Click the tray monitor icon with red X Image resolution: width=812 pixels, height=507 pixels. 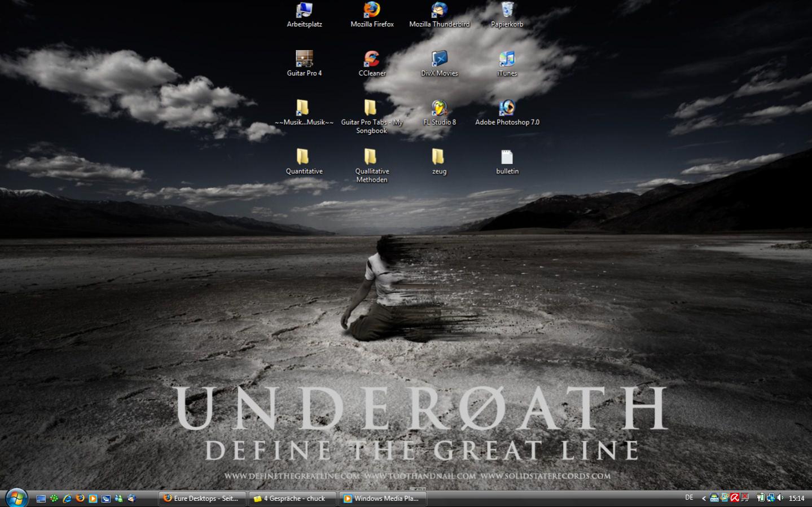(x=745, y=498)
